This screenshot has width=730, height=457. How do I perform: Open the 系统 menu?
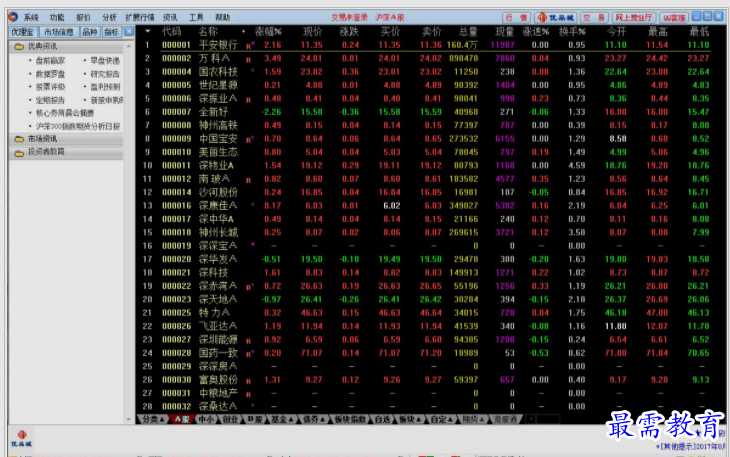(31, 17)
